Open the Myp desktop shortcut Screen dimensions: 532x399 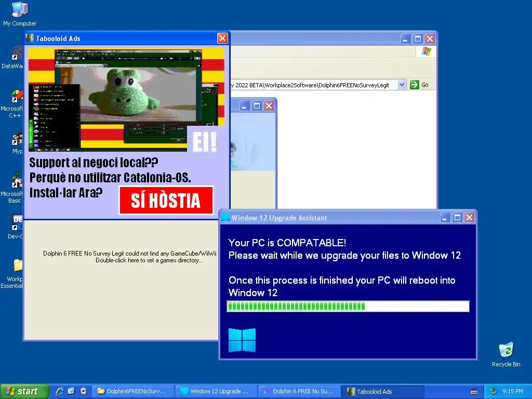(x=16, y=143)
